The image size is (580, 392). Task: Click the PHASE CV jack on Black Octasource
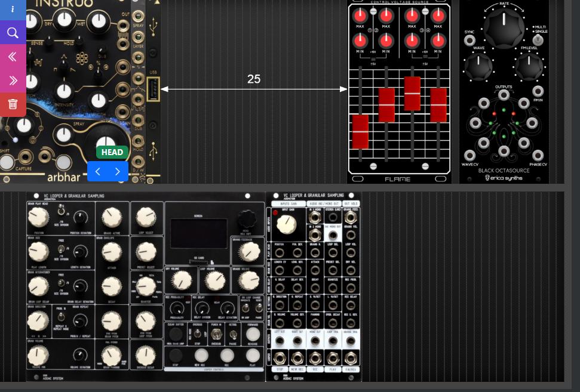(x=538, y=156)
